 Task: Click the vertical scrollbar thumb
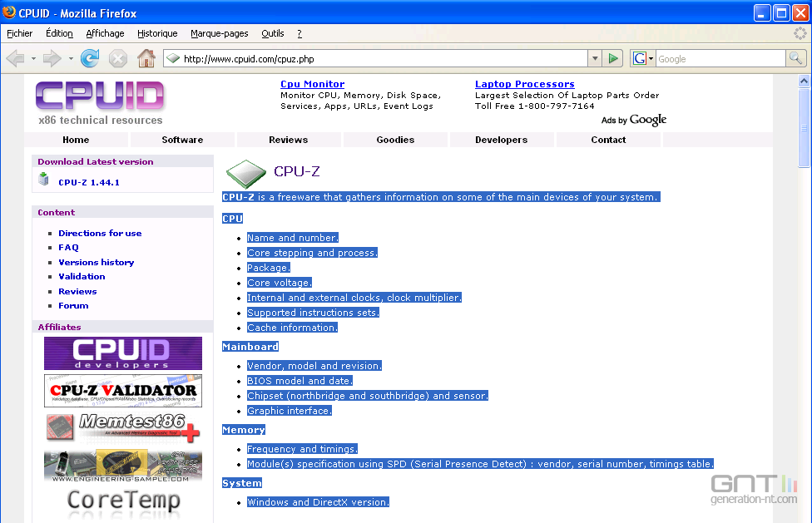tap(804, 127)
